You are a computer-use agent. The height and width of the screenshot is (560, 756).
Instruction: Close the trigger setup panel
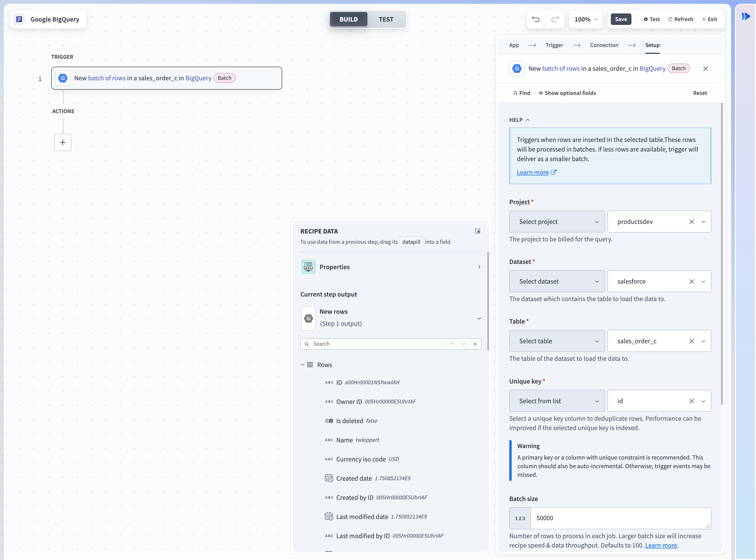coord(705,69)
